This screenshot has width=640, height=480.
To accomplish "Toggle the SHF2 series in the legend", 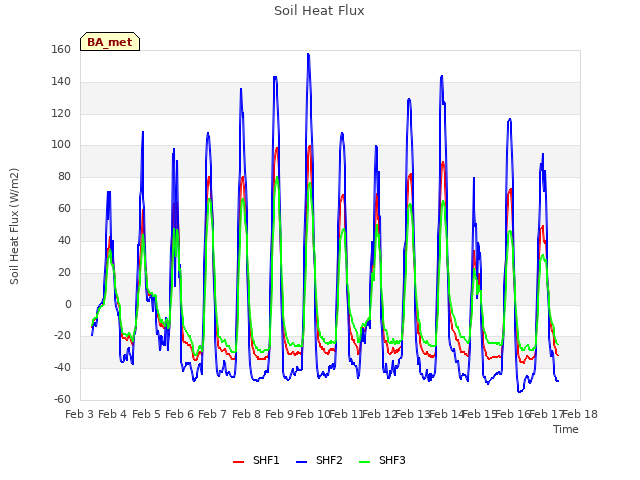I will coord(319,460).
